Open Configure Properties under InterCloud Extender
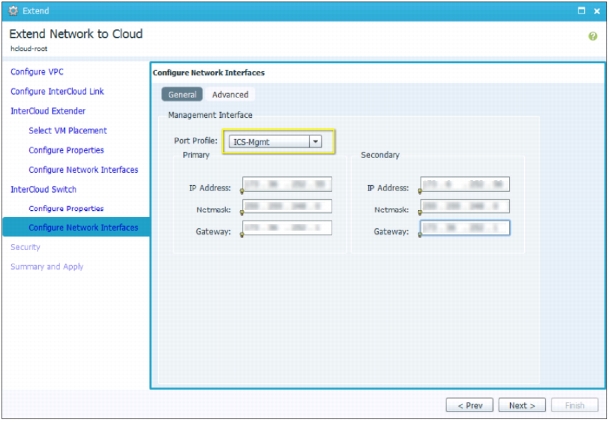This screenshot has width=609, height=422. point(66,150)
